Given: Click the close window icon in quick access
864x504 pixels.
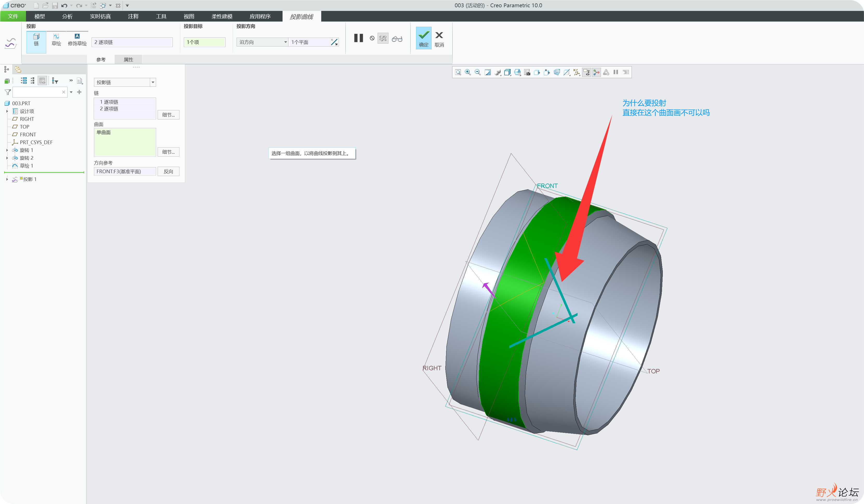Looking at the screenshot, I should point(118,5).
